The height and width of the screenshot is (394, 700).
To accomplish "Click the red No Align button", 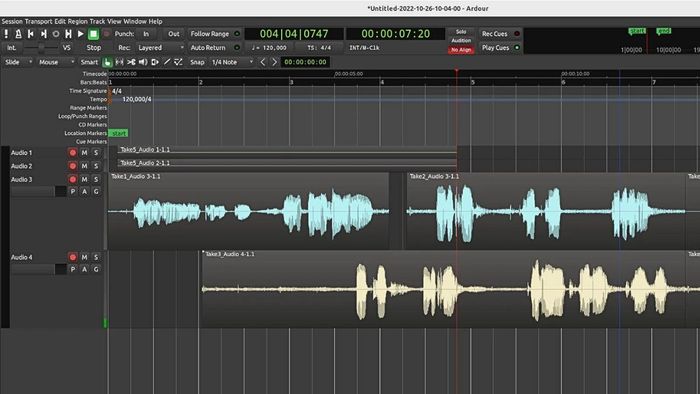I will pos(461,50).
